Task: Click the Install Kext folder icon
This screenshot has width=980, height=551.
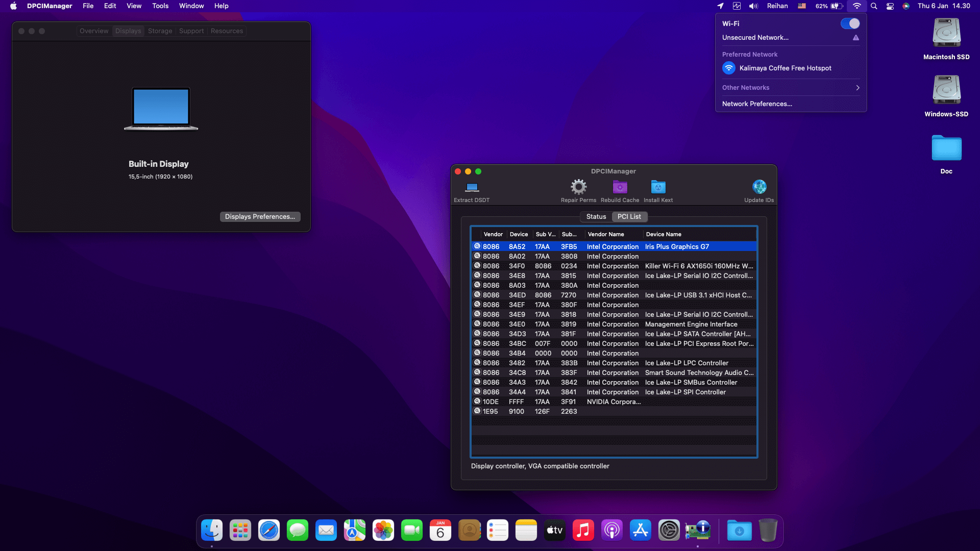Action: 658,187
